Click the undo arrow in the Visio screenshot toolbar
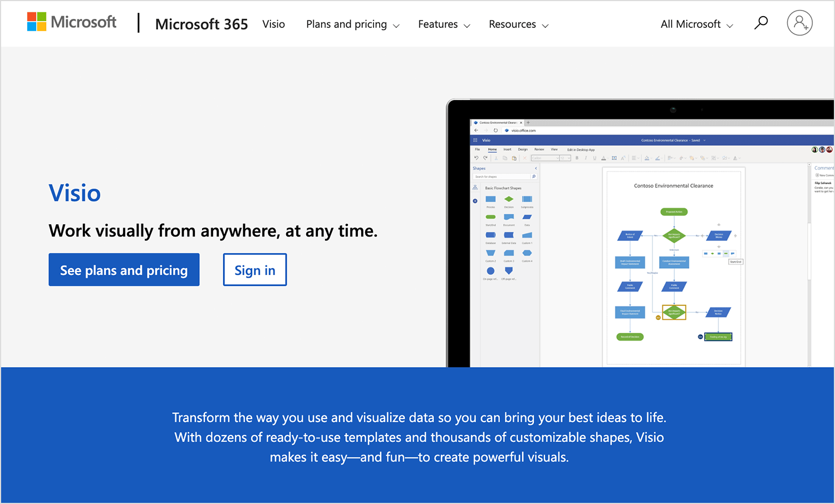 tap(477, 158)
